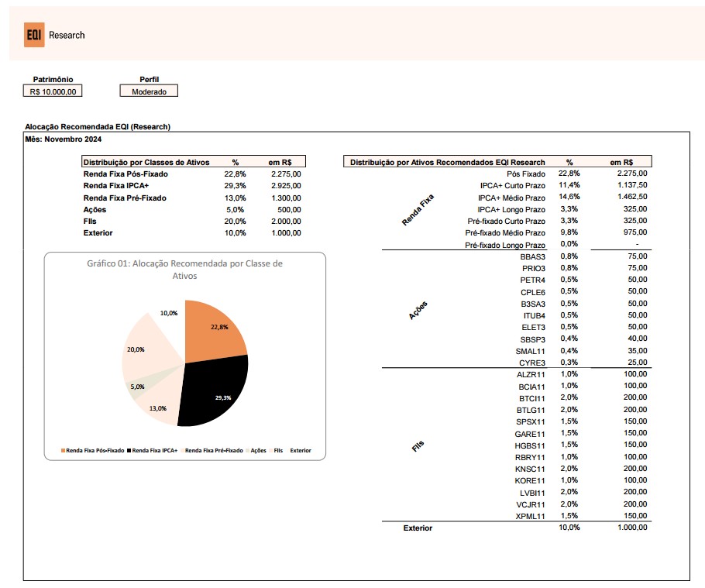Click the 'IPCA+ Médio Prazo' row label
705x588 pixels.
pos(511,198)
